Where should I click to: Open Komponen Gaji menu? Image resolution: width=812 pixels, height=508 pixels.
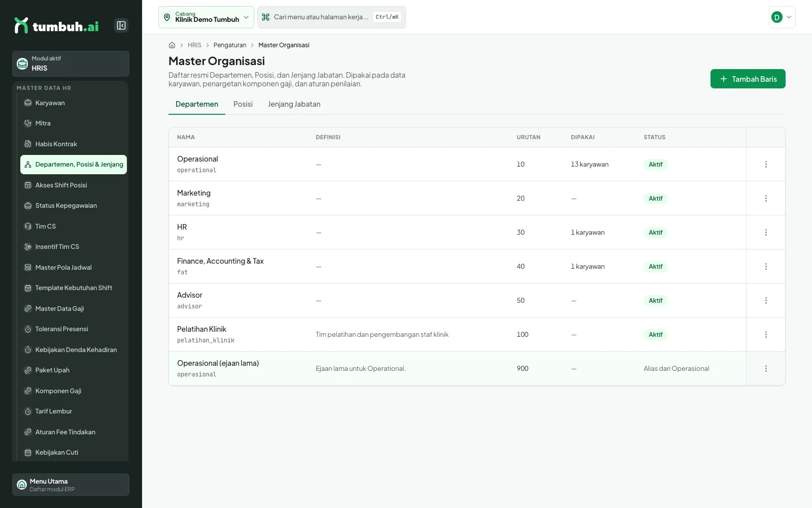tap(74, 391)
